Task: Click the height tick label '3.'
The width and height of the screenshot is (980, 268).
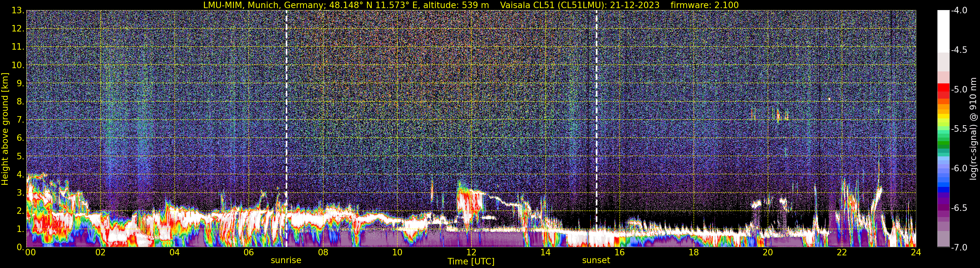Action: tap(20, 193)
